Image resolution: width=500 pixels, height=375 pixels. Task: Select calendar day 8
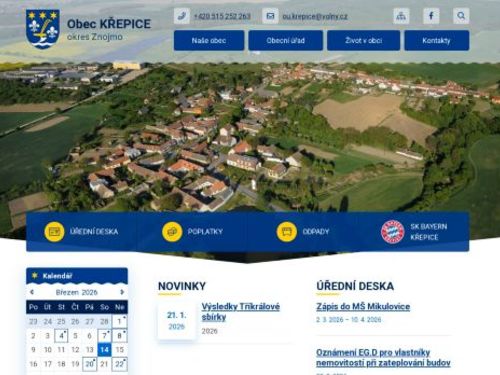coord(119,336)
